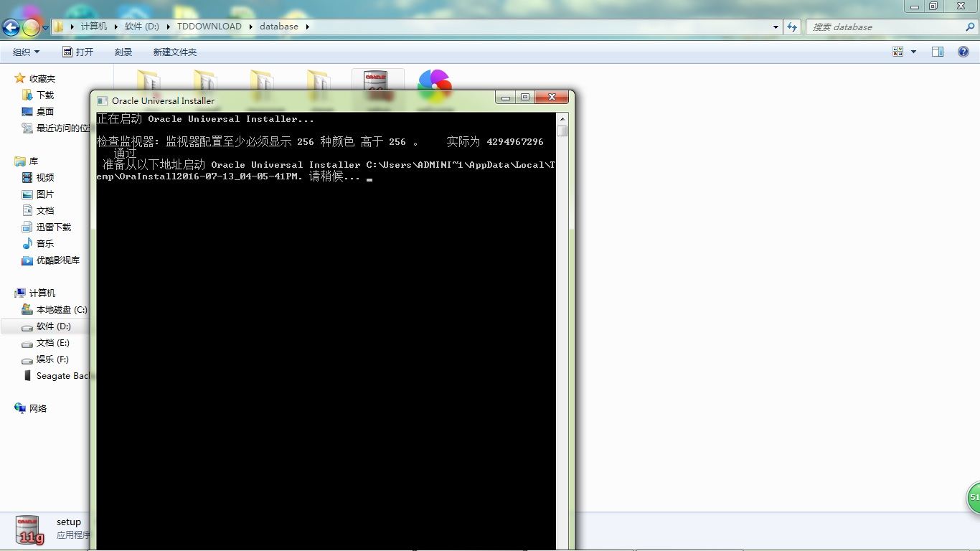Change view using the view icon button
The width and height of the screenshot is (980, 551).
tap(897, 52)
